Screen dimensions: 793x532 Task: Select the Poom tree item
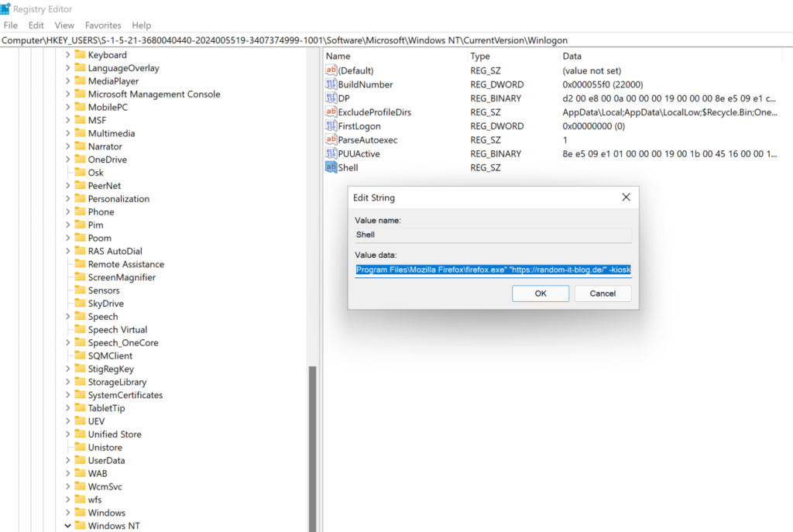pos(99,239)
